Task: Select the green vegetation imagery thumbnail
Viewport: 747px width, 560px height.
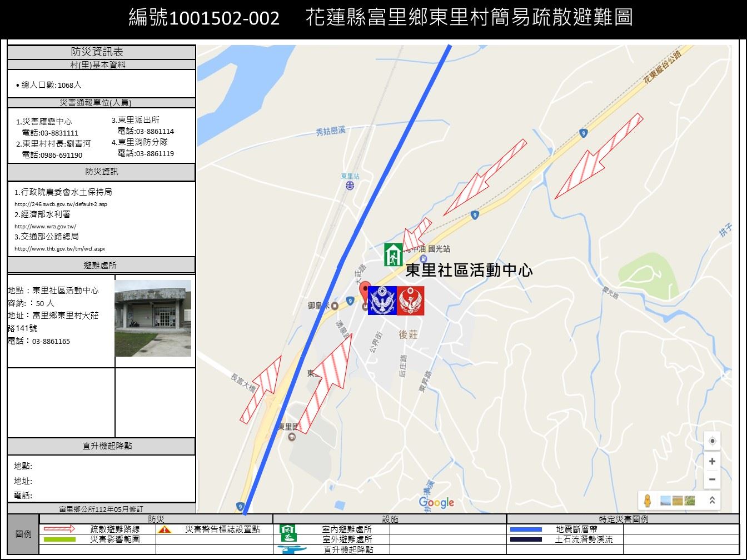Action: click(690, 501)
